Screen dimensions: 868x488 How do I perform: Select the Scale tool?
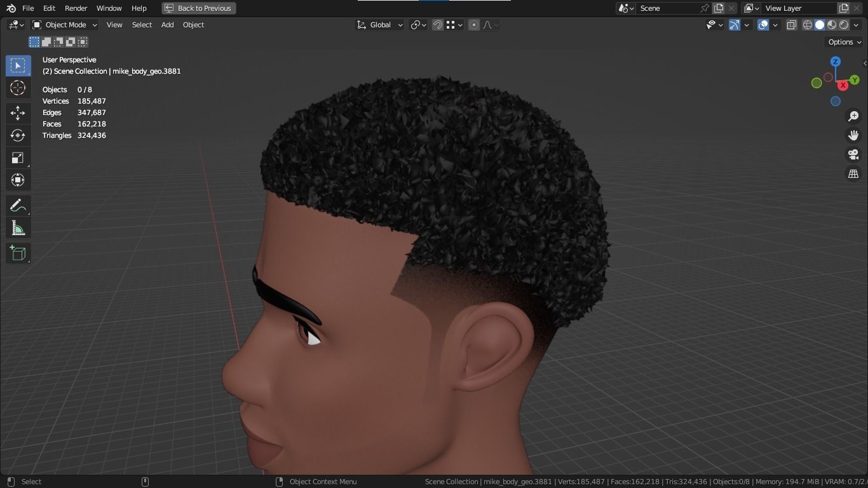tap(18, 158)
